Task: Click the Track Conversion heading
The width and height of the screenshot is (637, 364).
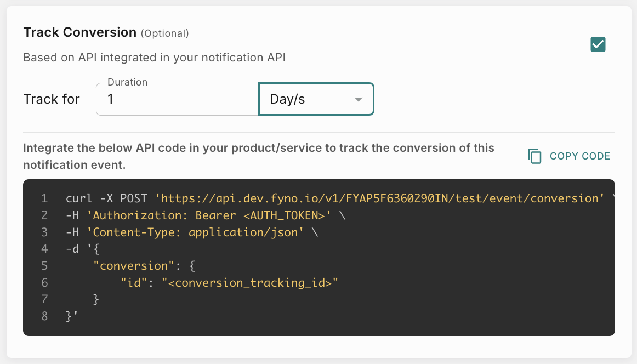Action: click(x=79, y=32)
